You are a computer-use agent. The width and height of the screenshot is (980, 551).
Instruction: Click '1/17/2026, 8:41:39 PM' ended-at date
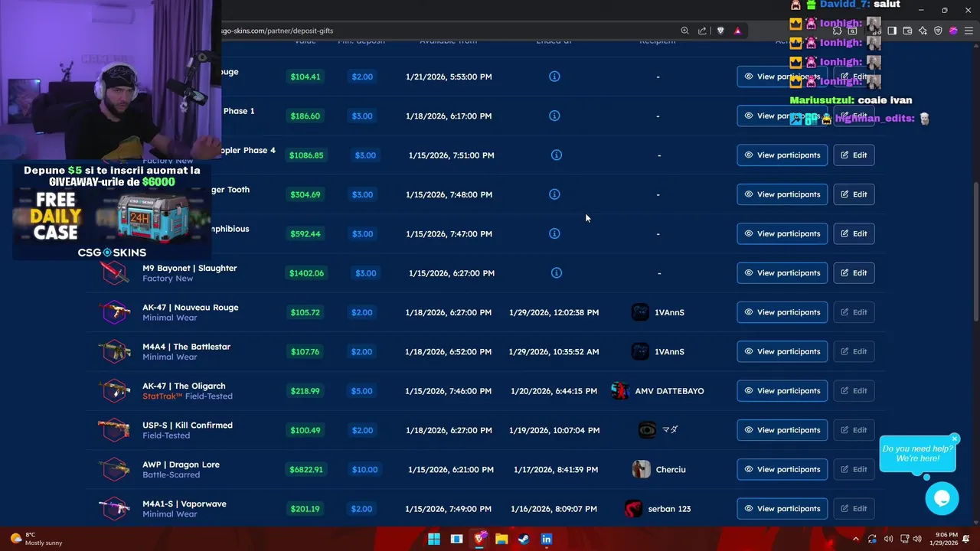coord(556,470)
